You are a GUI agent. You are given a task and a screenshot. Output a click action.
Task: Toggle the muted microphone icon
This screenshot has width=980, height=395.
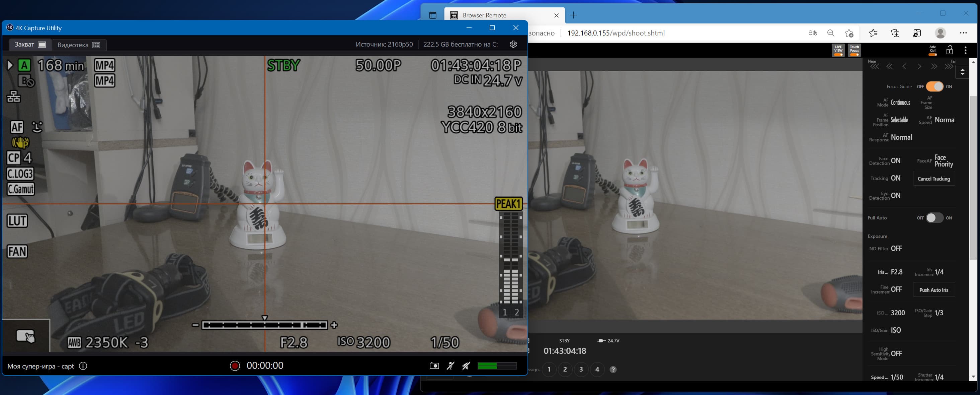(450, 366)
